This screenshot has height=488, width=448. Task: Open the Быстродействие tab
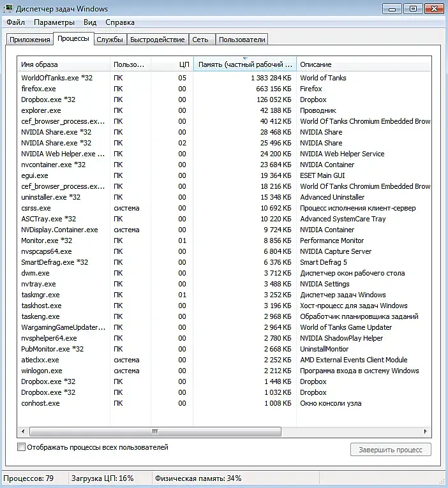158,40
